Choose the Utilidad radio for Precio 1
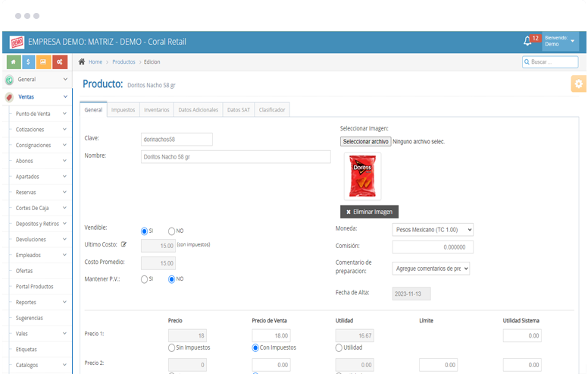This screenshot has height=374, width=588. point(339,348)
